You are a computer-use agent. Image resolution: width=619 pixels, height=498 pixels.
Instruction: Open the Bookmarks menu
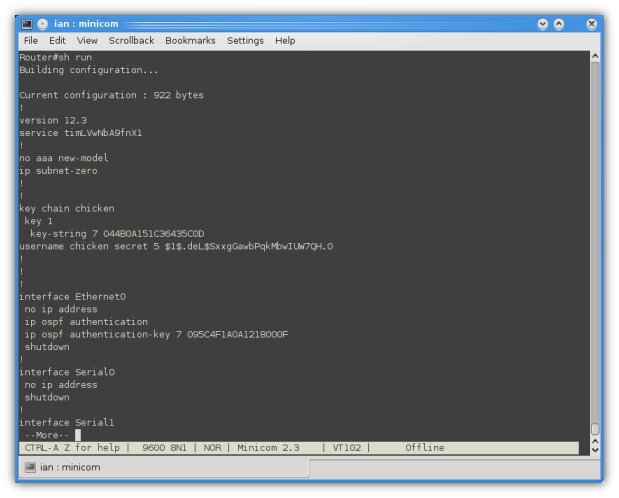(190, 41)
